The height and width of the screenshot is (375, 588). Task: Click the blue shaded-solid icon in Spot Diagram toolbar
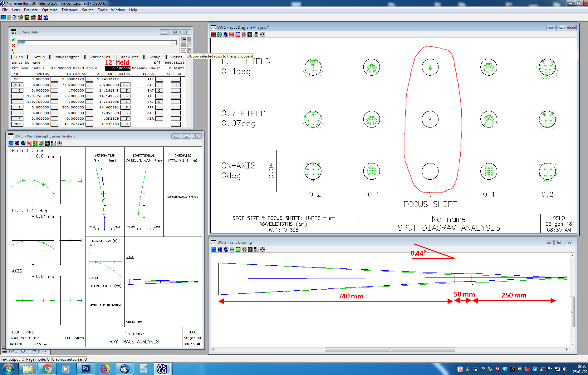click(226, 35)
